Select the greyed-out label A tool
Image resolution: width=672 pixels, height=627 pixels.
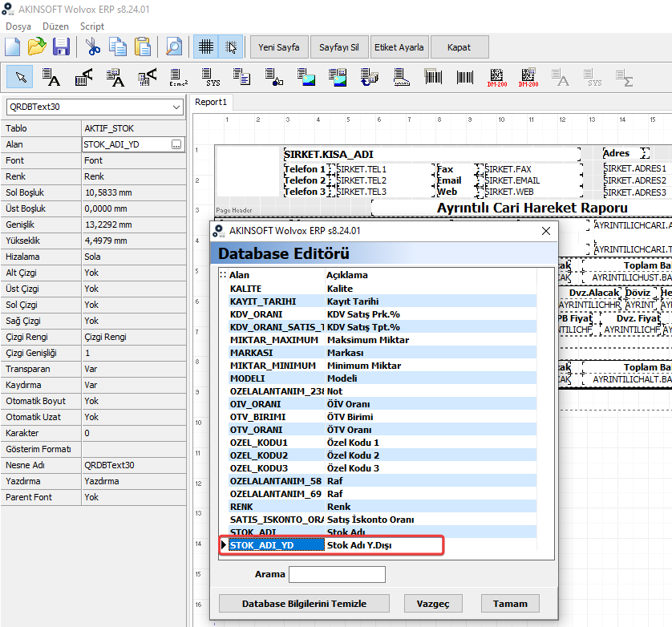(x=561, y=78)
